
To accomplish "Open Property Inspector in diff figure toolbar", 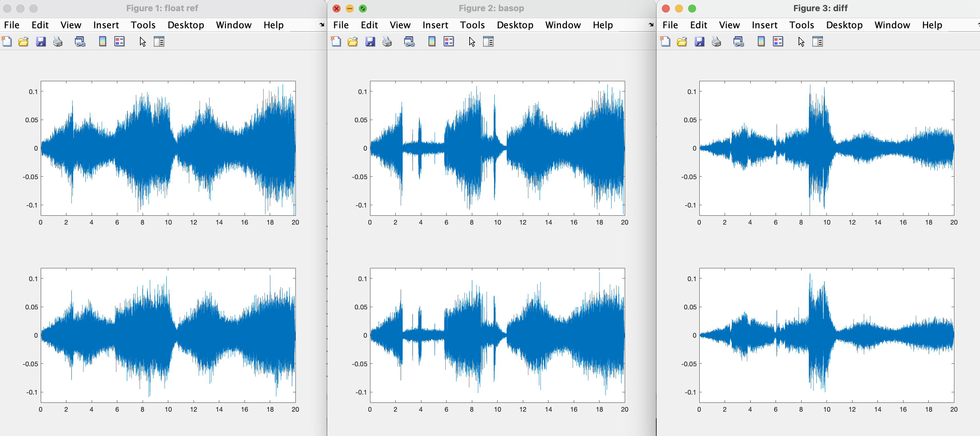I will [818, 41].
